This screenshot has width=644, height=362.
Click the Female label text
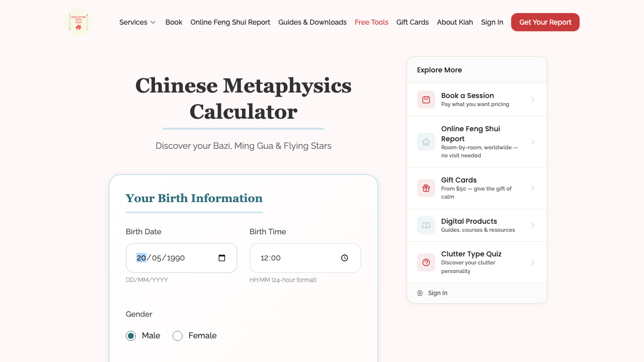click(202, 336)
